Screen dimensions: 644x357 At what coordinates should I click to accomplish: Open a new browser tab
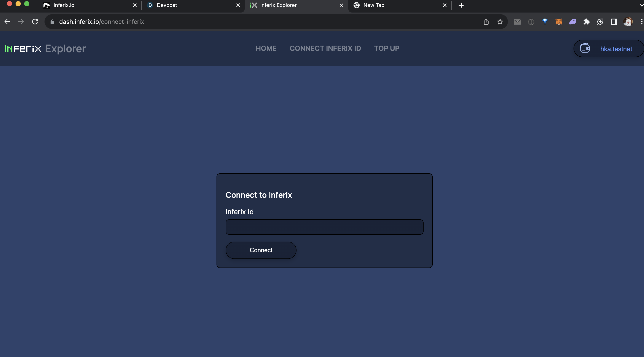(x=461, y=5)
